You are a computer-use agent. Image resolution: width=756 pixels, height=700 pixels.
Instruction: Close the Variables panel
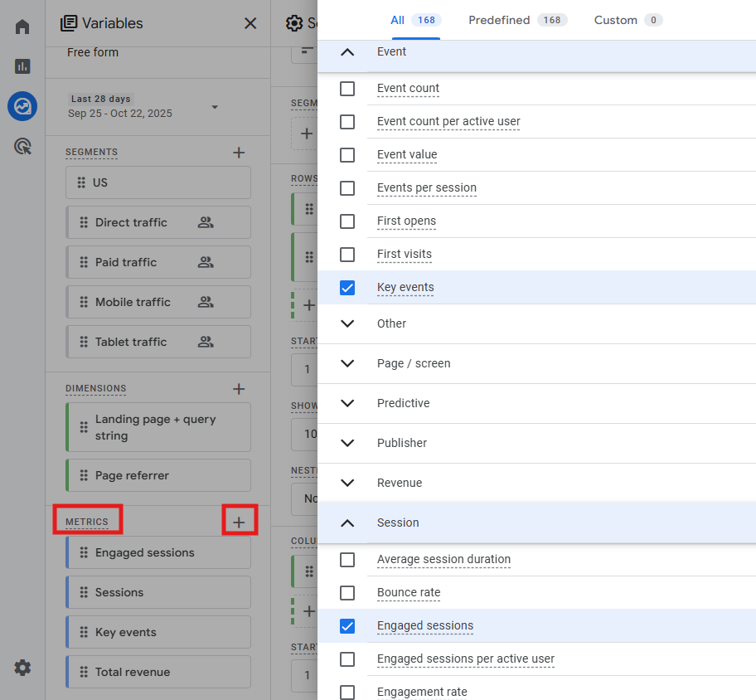pos(250,23)
